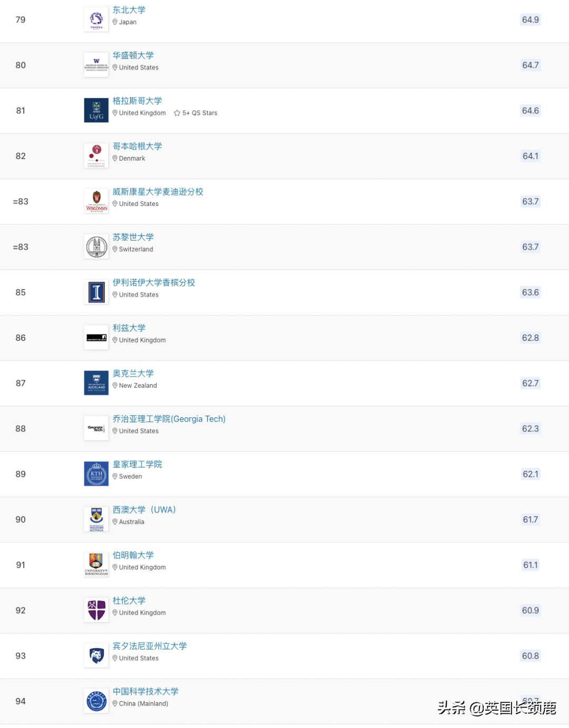The width and height of the screenshot is (569, 728).
Task: Click the KTH Royal Institute logo
Action: (x=96, y=474)
